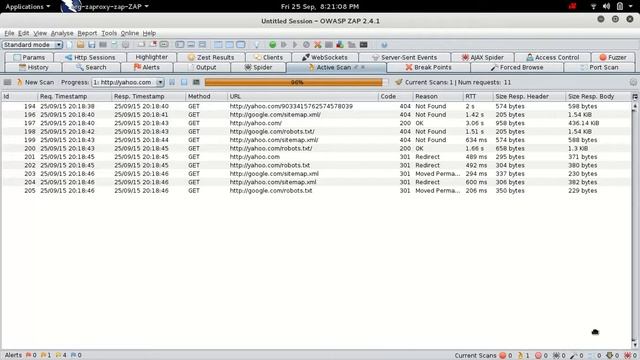
Task: Click the clock showing Fri 25 Sep
Action: pyautogui.click(x=320, y=7)
